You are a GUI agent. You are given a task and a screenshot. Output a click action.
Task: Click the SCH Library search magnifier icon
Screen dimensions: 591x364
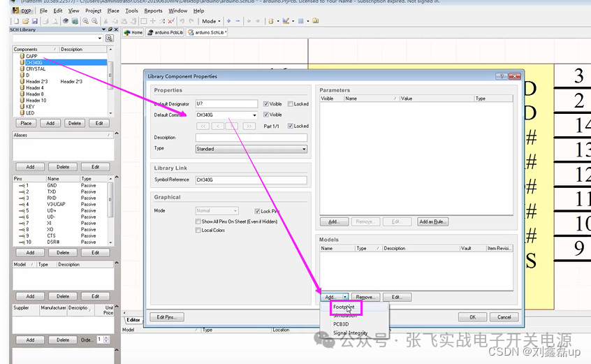(109, 38)
